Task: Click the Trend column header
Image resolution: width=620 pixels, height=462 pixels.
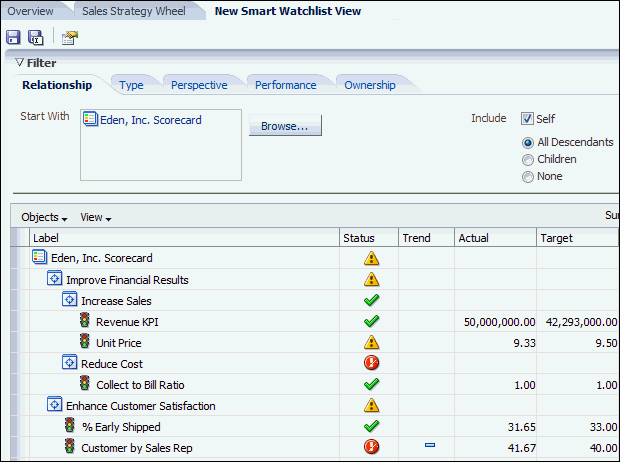Action: coord(427,238)
